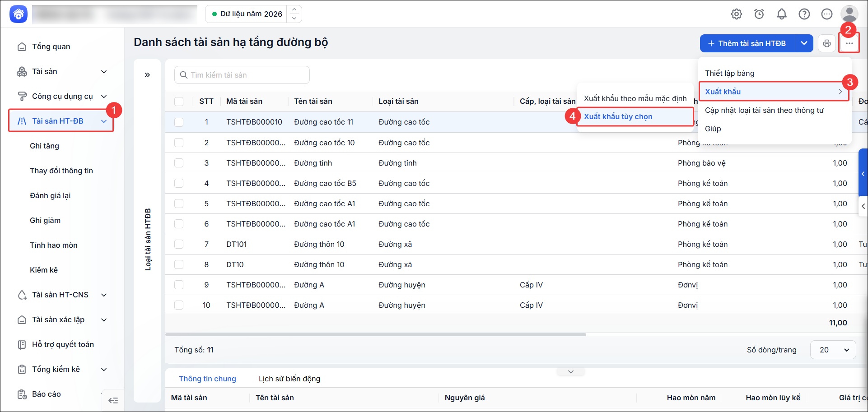The image size is (868, 412).
Task: Click the printer icon button
Action: [x=827, y=43]
